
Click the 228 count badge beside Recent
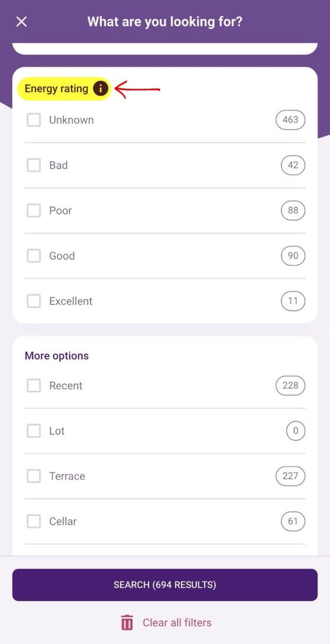(290, 385)
